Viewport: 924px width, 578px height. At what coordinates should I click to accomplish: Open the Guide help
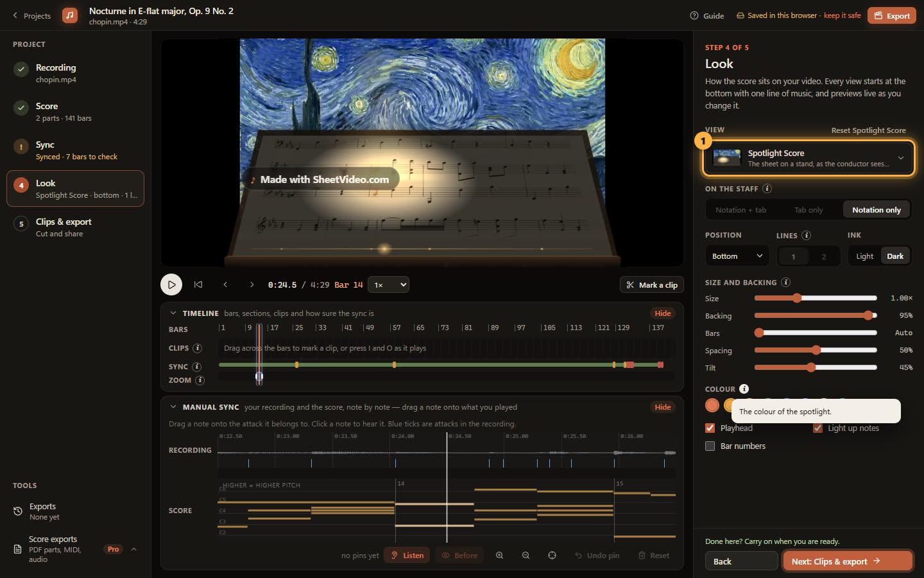pos(707,15)
